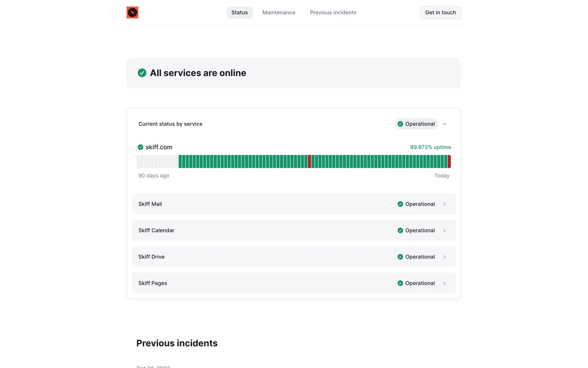
Task: Click the red incident bar mid-timeline
Action: pyautogui.click(x=309, y=162)
